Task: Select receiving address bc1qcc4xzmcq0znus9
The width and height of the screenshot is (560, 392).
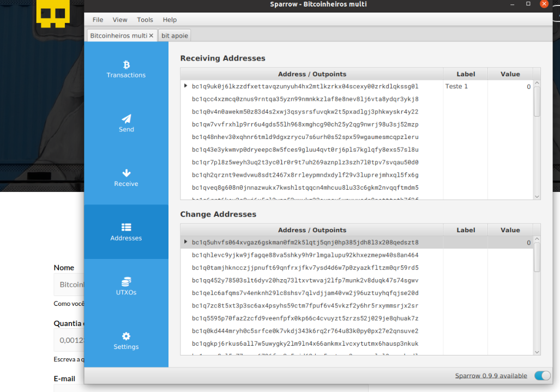Action: [305, 99]
